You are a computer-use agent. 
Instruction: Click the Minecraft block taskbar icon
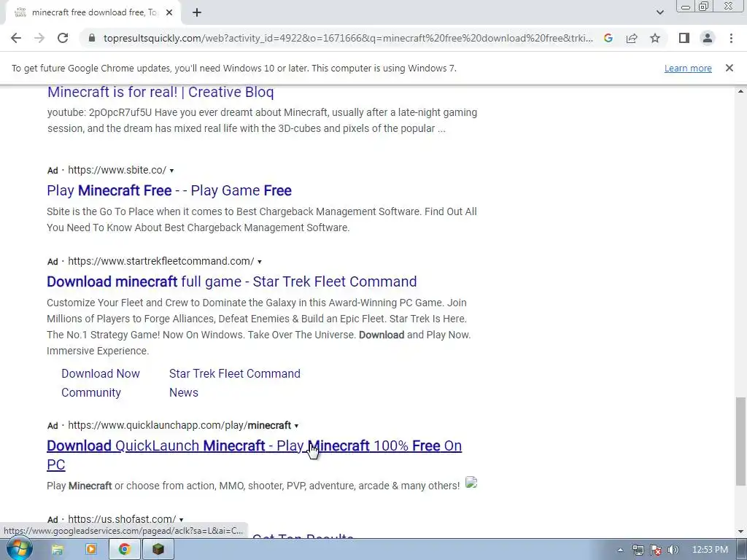click(158, 550)
